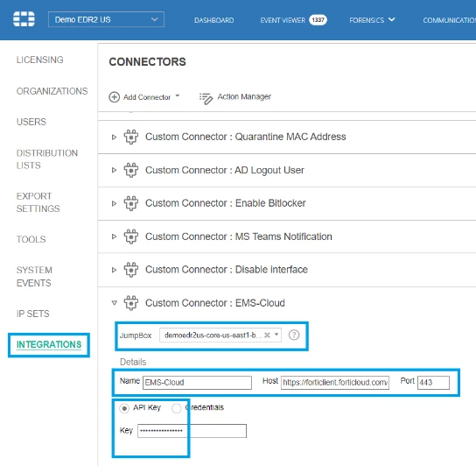Click the Details label
This screenshot has height=466, width=476.
[x=133, y=362]
